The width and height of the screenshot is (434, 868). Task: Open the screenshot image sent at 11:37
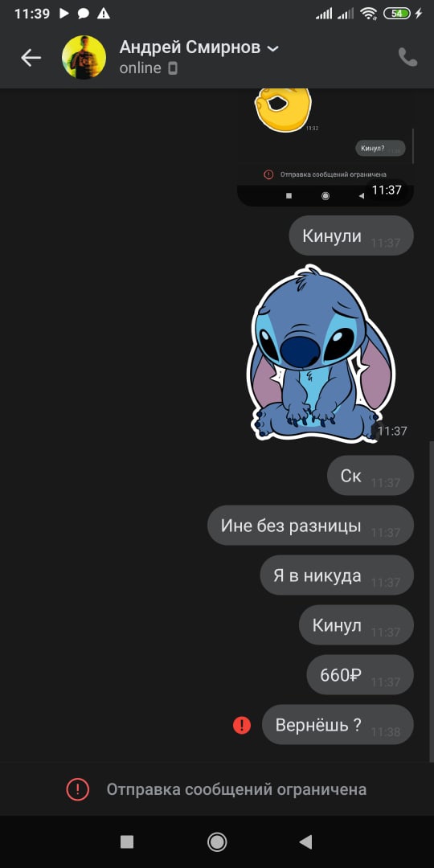click(x=325, y=147)
